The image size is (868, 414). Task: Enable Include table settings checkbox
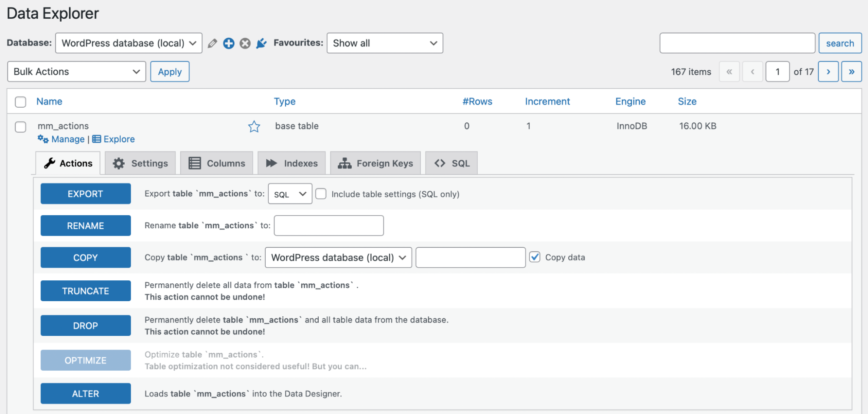point(321,194)
